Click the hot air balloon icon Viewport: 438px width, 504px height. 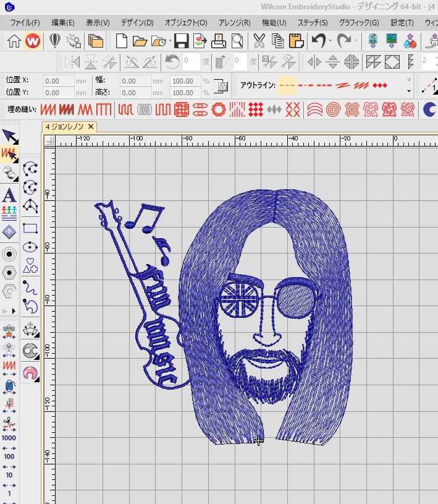[55, 41]
